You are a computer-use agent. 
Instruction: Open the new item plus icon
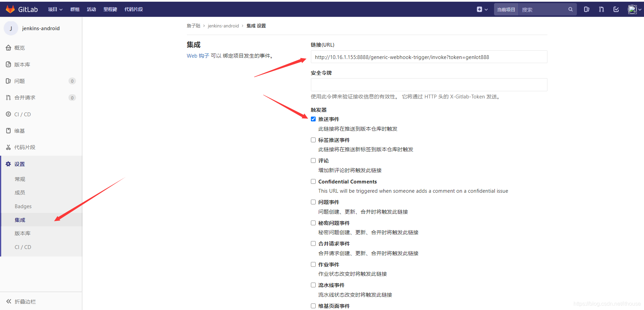click(479, 9)
